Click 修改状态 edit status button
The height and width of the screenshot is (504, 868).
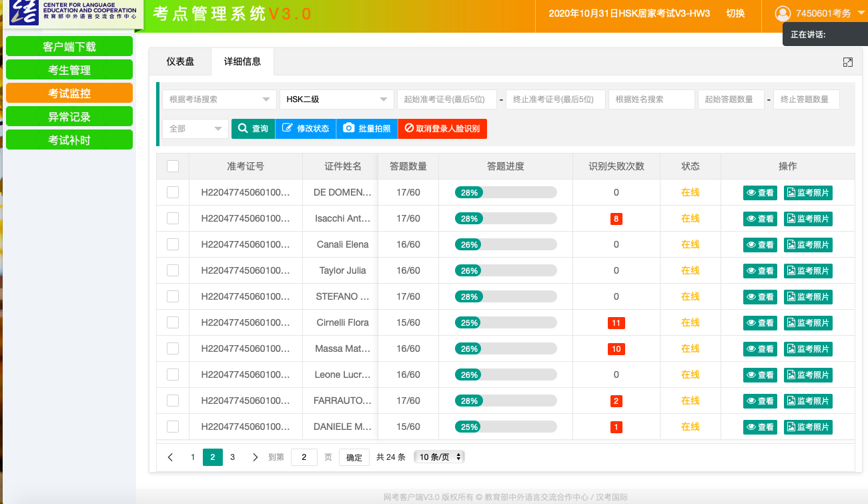click(306, 129)
